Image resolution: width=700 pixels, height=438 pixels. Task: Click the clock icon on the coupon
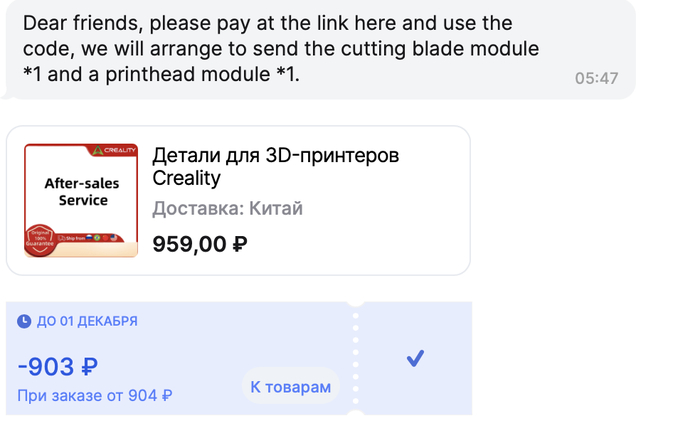tap(25, 321)
